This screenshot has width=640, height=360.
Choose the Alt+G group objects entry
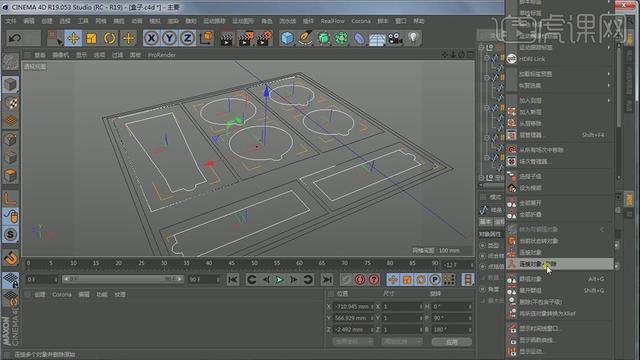560,279
